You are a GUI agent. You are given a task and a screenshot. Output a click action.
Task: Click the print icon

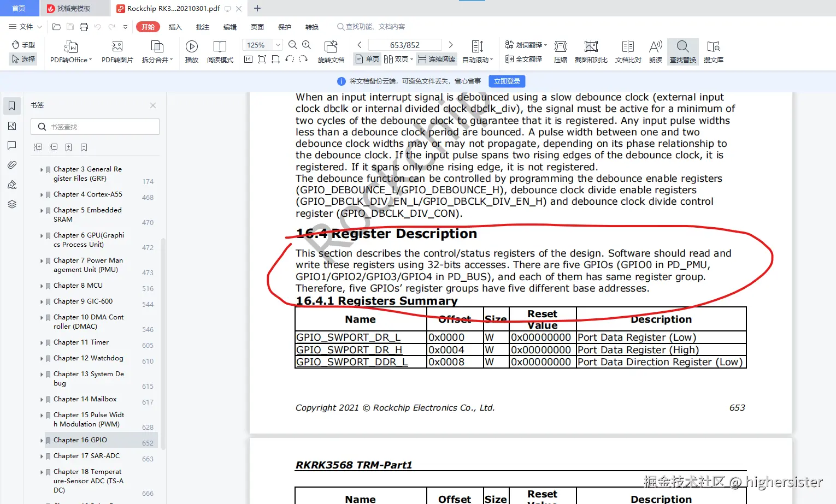84,27
